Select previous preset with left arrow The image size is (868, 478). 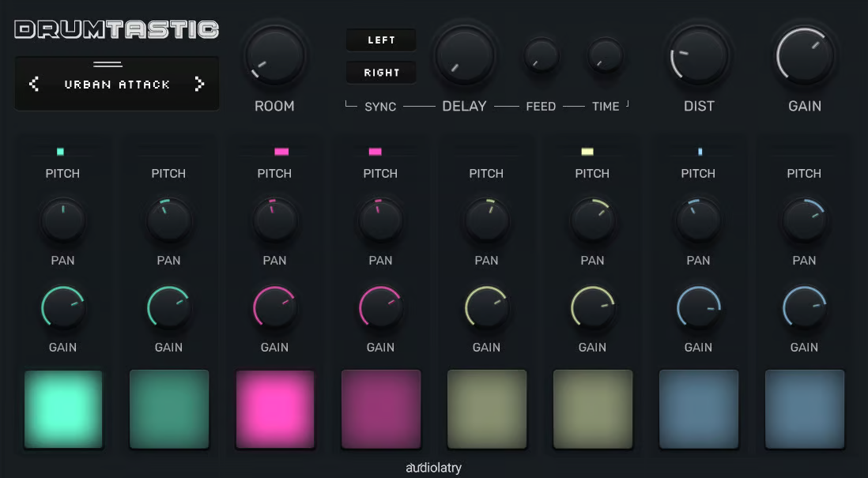tap(34, 84)
